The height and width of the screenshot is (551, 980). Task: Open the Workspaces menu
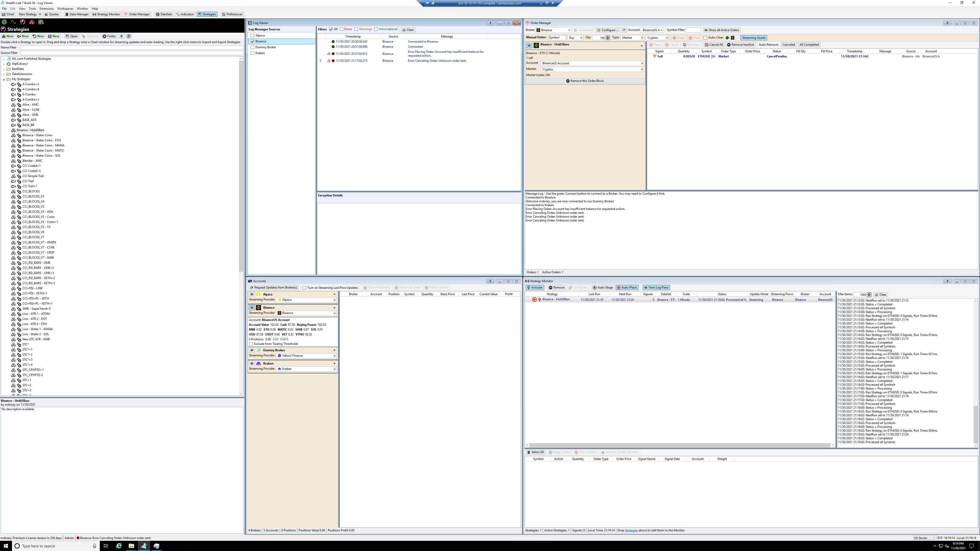pyautogui.click(x=65, y=8)
